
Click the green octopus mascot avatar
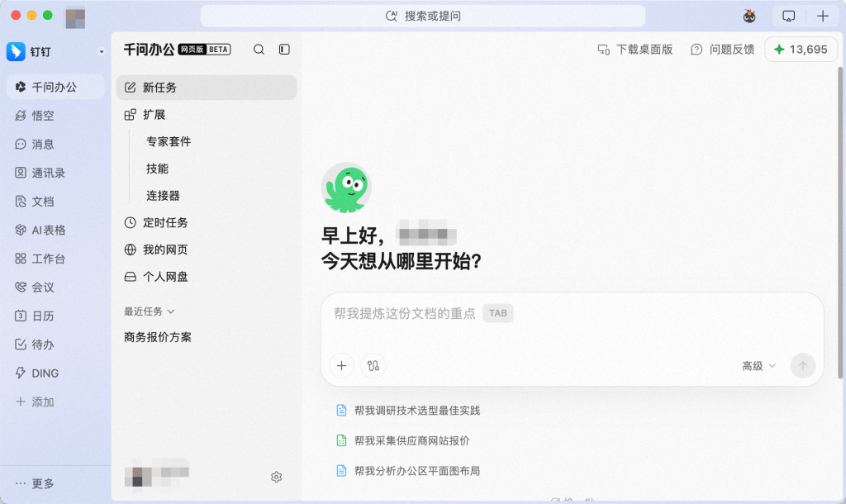click(346, 188)
